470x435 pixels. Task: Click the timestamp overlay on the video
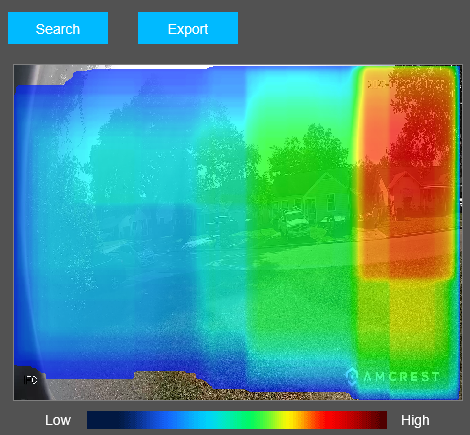(x=406, y=84)
